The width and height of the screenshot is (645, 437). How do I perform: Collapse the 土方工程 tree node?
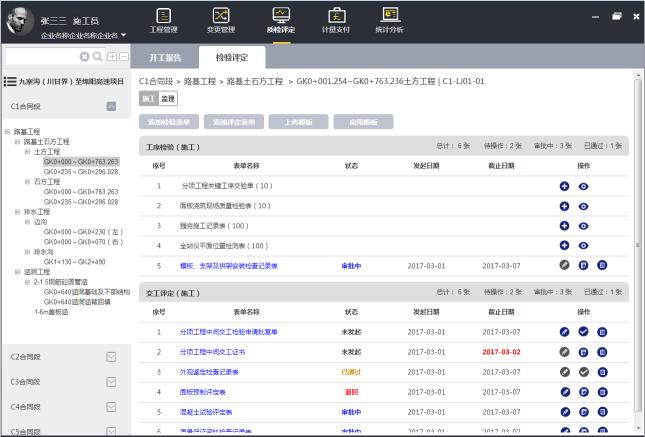click(x=27, y=152)
